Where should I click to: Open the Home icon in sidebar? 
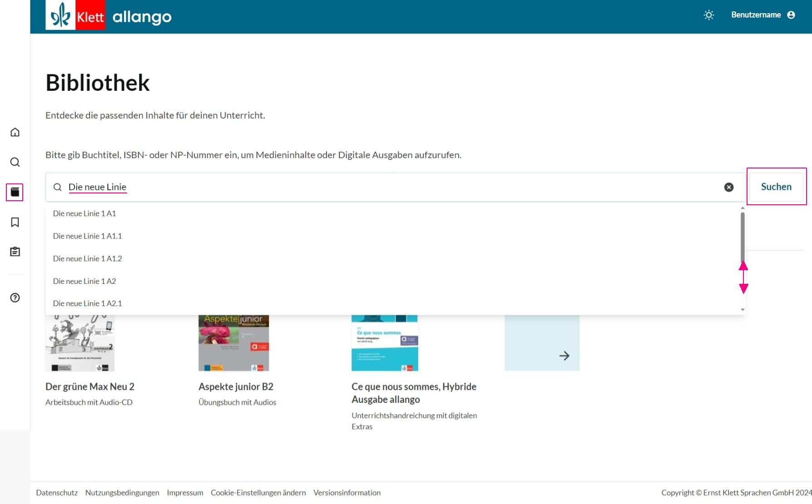coord(15,132)
